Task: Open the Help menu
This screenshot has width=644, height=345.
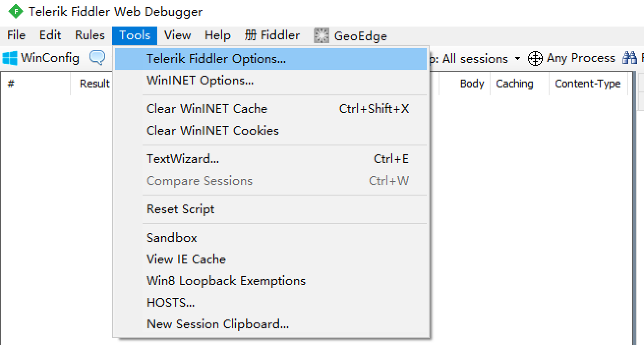Action: point(217,35)
